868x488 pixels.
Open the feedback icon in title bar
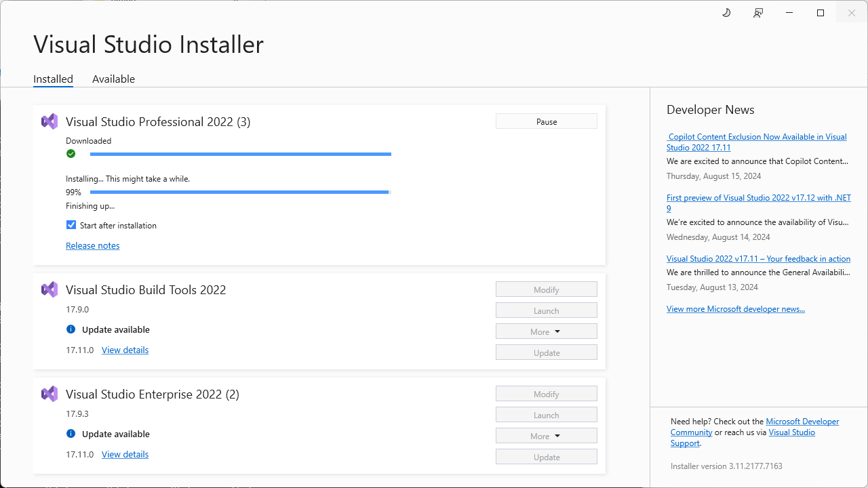pyautogui.click(x=758, y=13)
